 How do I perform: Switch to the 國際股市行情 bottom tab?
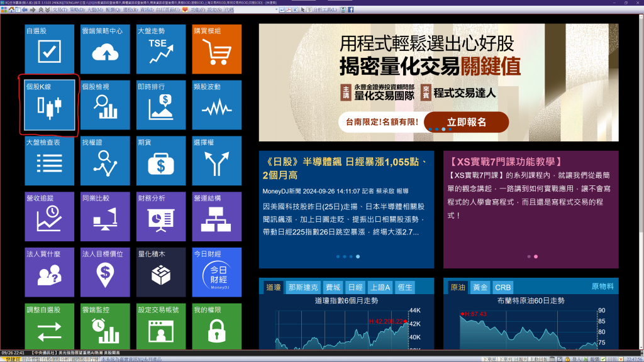pyautogui.click(x=86, y=359)
